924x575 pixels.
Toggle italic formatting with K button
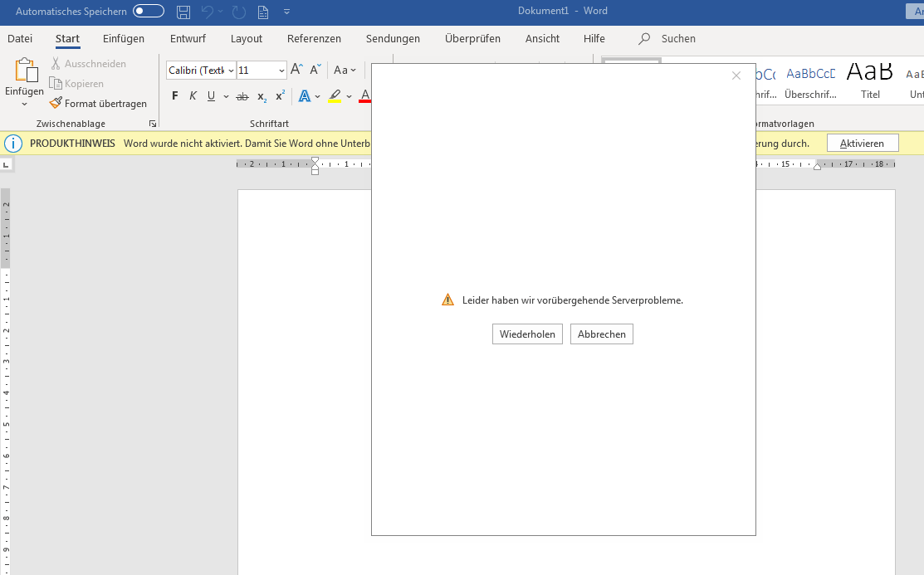tap(193, 96)
